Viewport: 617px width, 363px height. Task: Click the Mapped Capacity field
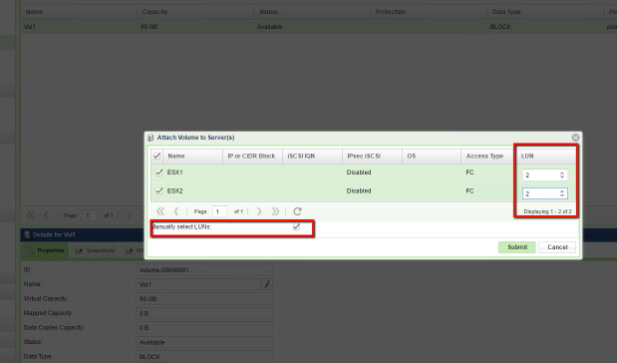pyautogui.click(x=204, y=313)
